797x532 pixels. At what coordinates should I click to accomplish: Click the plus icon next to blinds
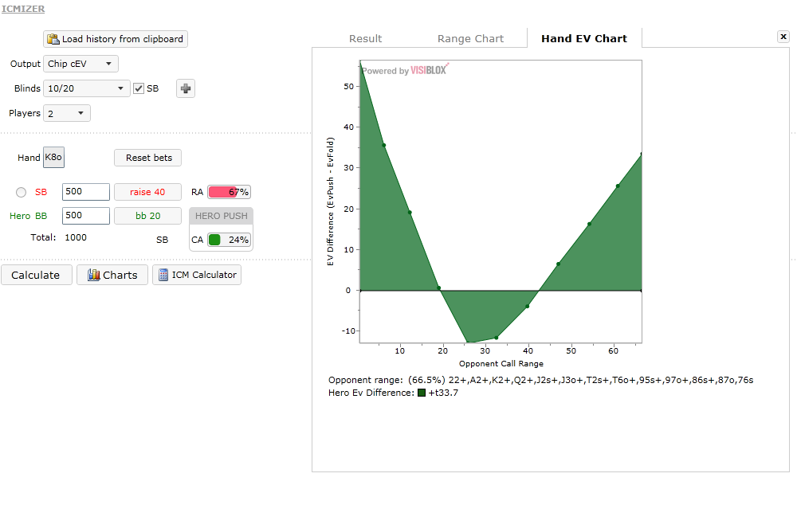(186, 88)
